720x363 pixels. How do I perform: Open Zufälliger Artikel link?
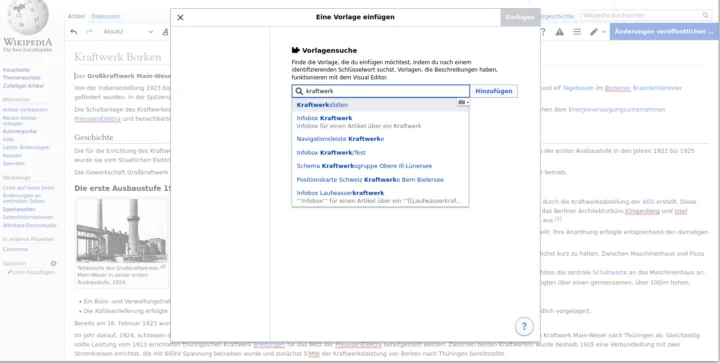pos(23,86)
